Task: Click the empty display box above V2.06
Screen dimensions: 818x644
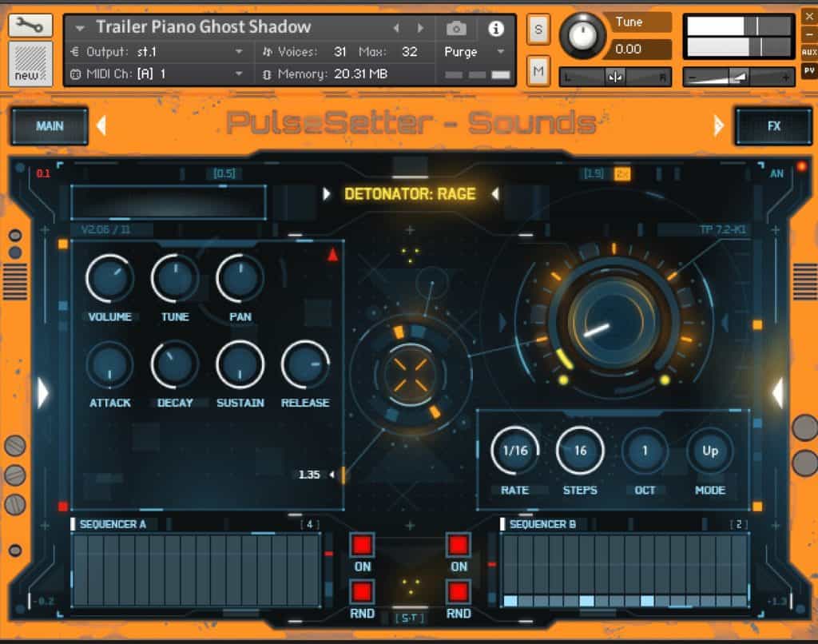Action: (169, 201)
